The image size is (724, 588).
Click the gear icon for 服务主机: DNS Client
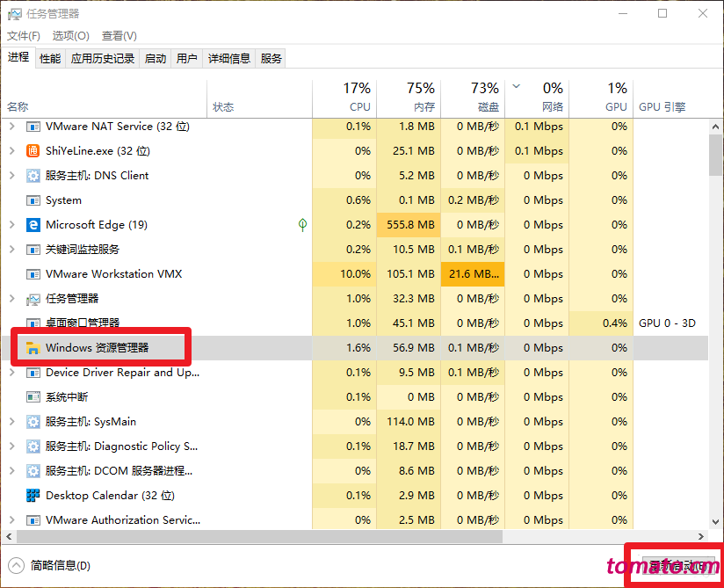(33, 176)
